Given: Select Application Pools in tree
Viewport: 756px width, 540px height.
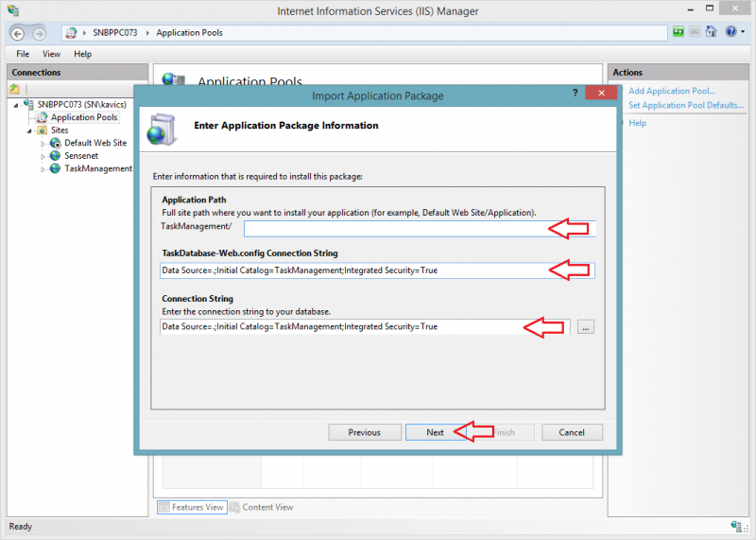Looking at the screenshot, I should tap(84, 117).
